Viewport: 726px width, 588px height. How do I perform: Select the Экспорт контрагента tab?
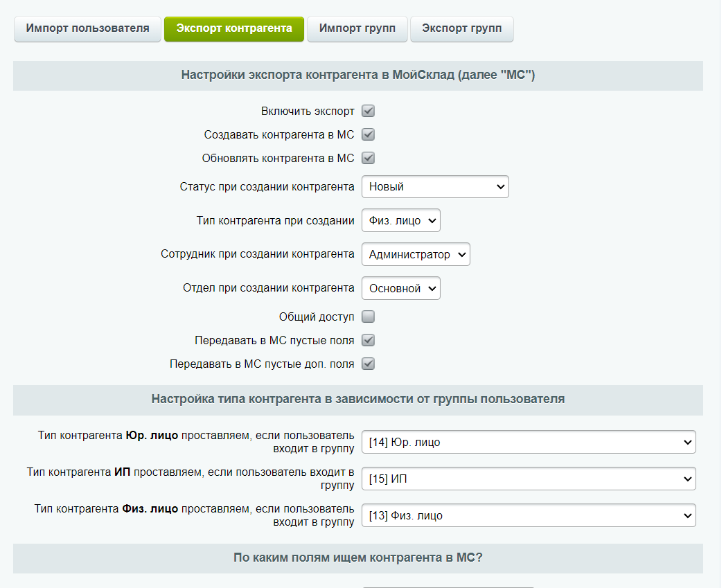233,28
